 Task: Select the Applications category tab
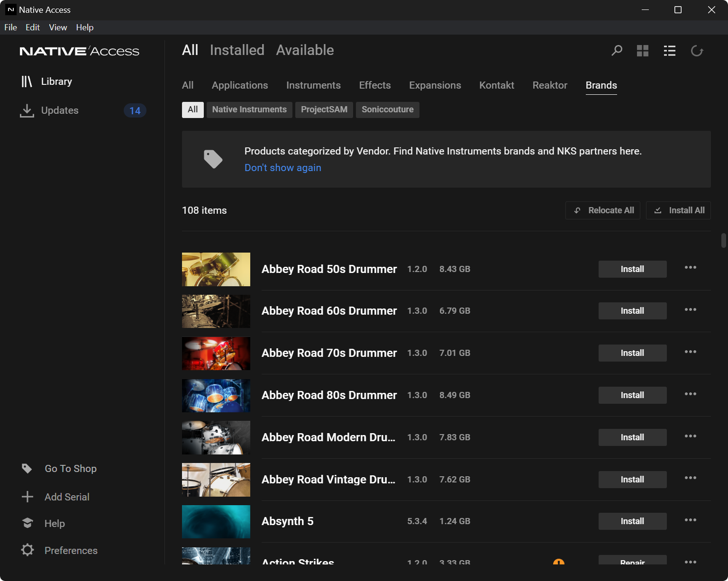[240, 85]
